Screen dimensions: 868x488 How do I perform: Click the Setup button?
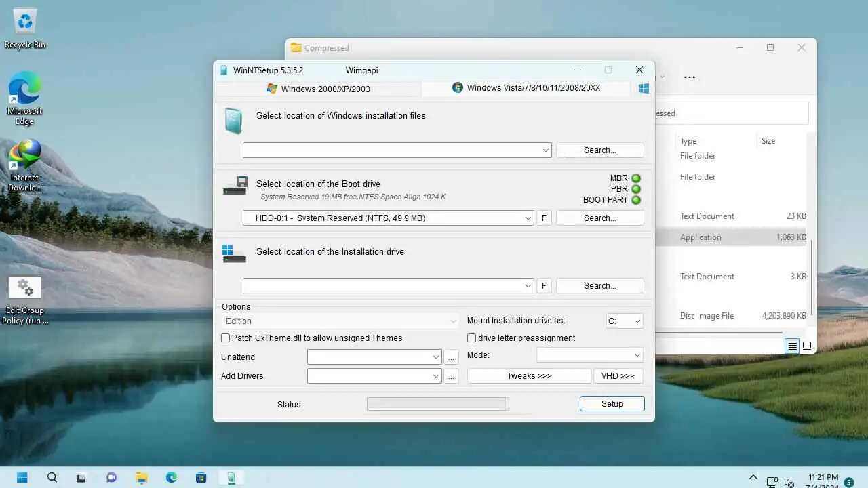tap(612, 403)
